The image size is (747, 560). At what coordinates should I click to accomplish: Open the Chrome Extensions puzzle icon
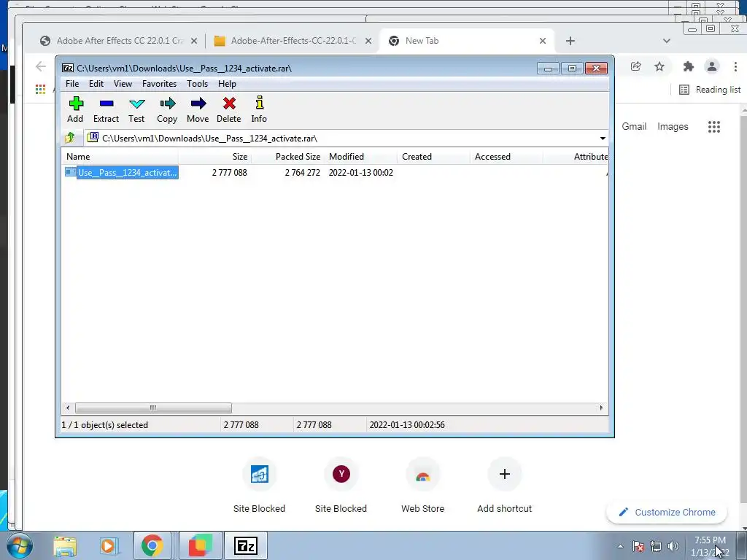(x=689, y=66)
